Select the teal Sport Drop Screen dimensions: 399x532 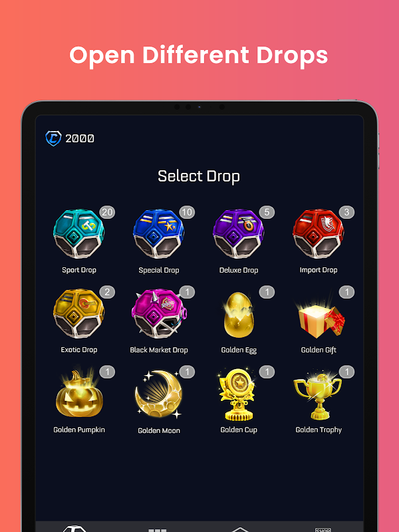click(78, 234)
